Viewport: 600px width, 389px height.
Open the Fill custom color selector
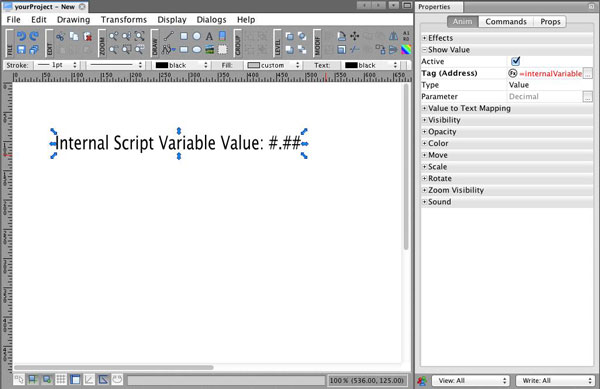click(273, 65)
